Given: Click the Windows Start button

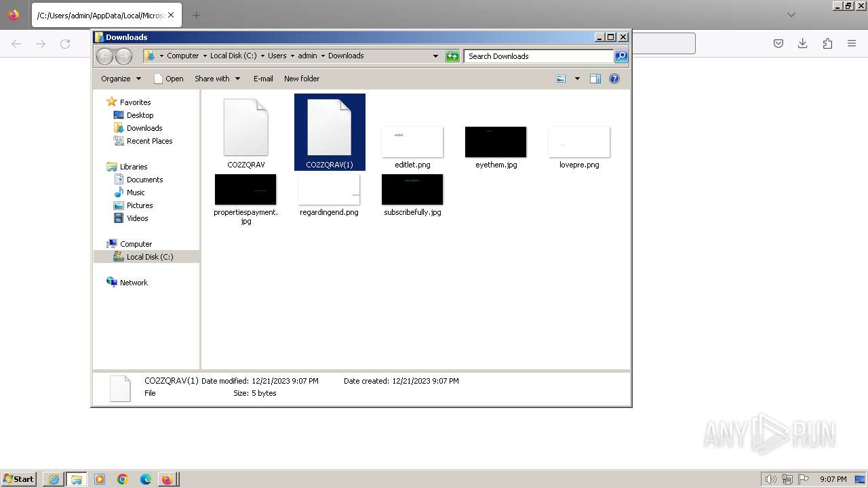Looking at the screenshot, I should pos(18,479).
